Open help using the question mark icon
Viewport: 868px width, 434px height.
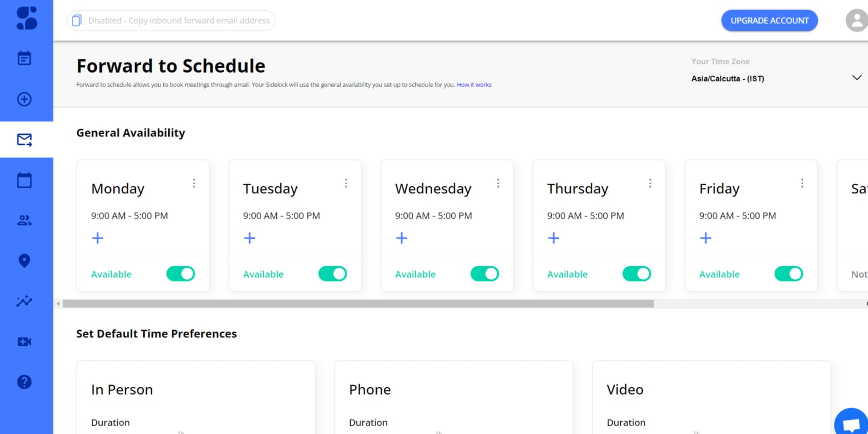click(x=24, y=381)
